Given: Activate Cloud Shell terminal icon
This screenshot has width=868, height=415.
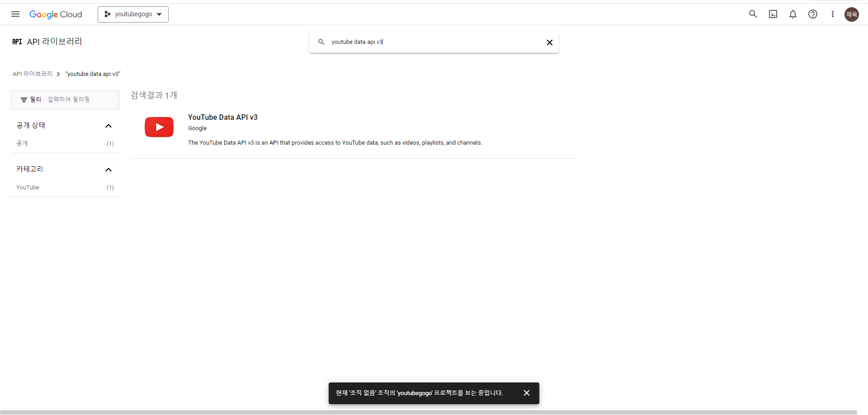Looking at the screenshot, I should (773, 14).
